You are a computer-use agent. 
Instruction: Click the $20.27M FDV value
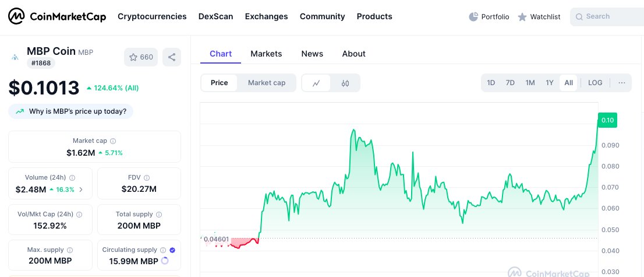[x=139, y=190]
